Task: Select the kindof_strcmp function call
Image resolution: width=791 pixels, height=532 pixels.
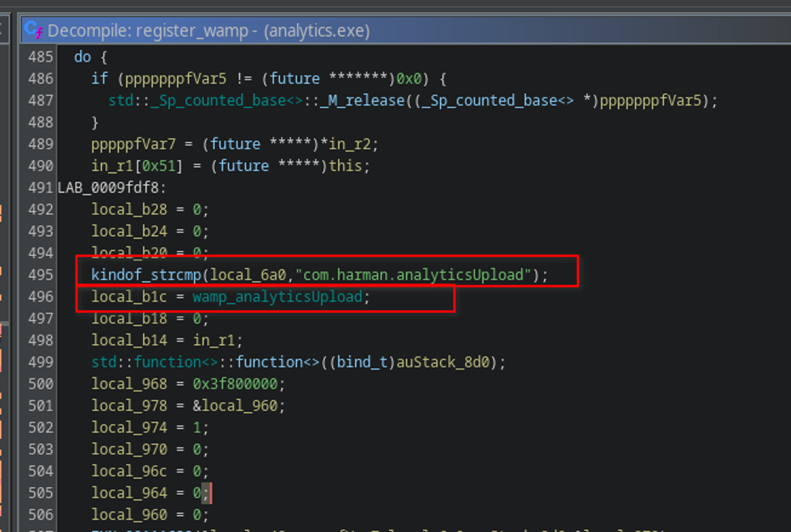Action: tap(146, 275)
